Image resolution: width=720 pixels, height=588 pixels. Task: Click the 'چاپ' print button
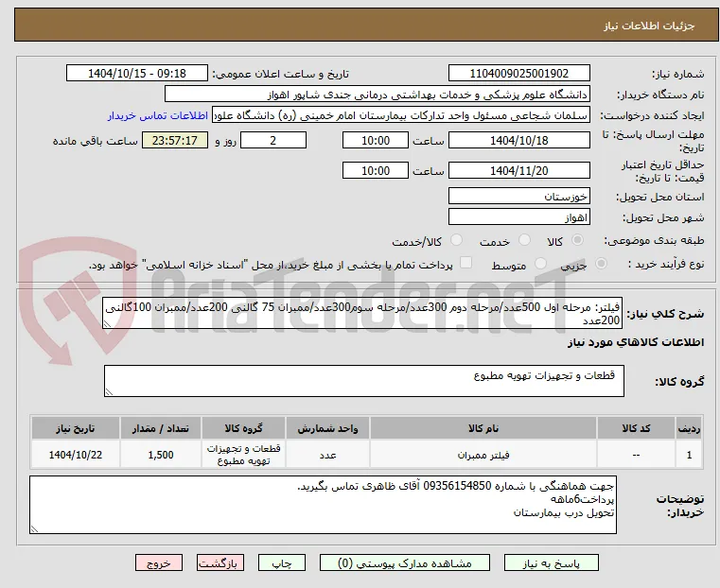coord(282,562)
